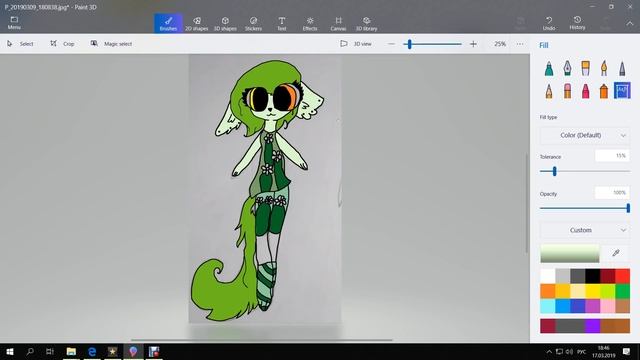This screenshot has width=640, height=360.
Task: Open the three-dot more options menu
Action: (x=520, y=44)
